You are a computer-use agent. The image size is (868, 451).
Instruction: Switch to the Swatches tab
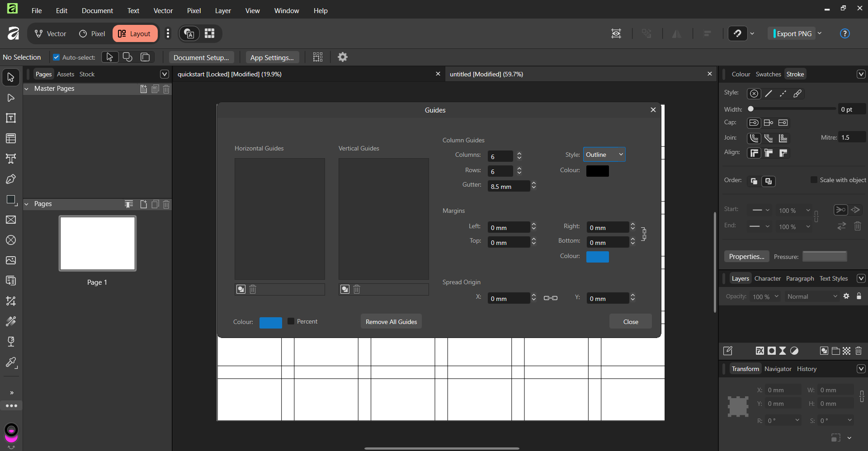click(768, 74)
